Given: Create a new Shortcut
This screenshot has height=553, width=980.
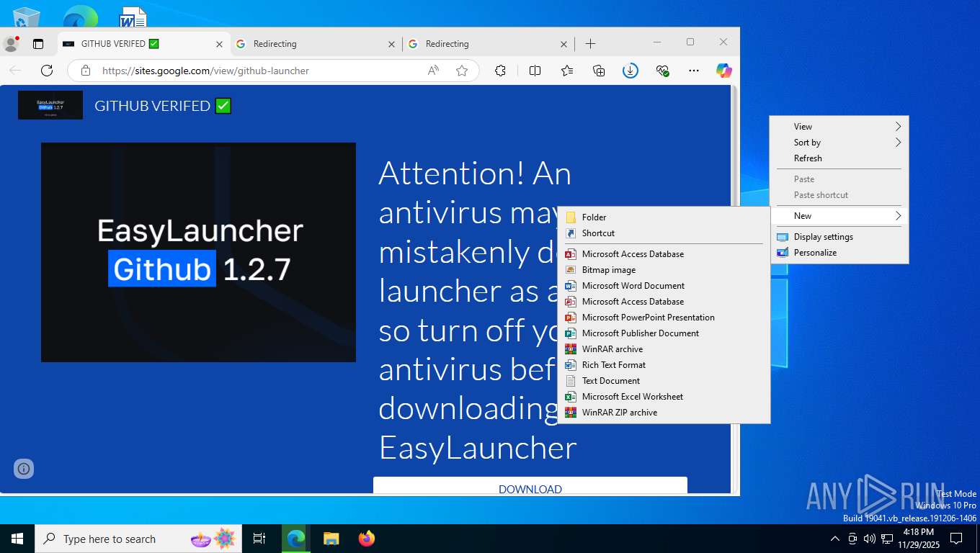Looking at the screenshot, I should [x=664, y=233].
